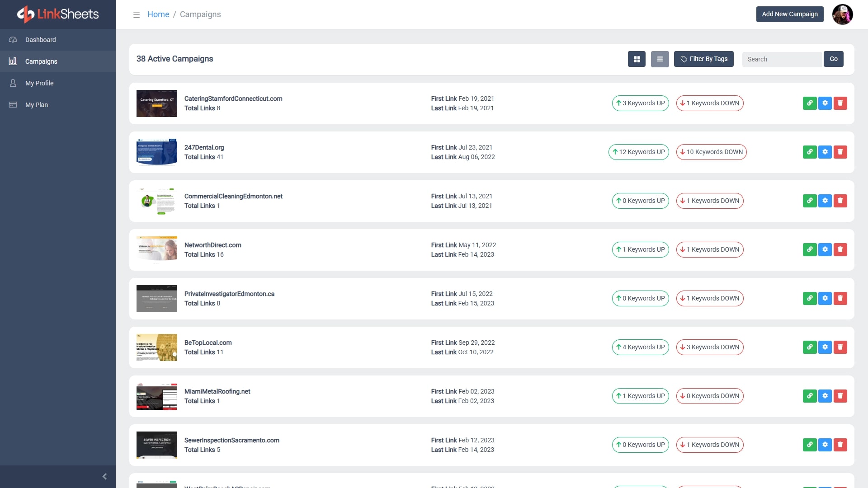Open SewerInspectionSacramento.com campaign name
Screen dimensions: 868x488
click(231, 440)
